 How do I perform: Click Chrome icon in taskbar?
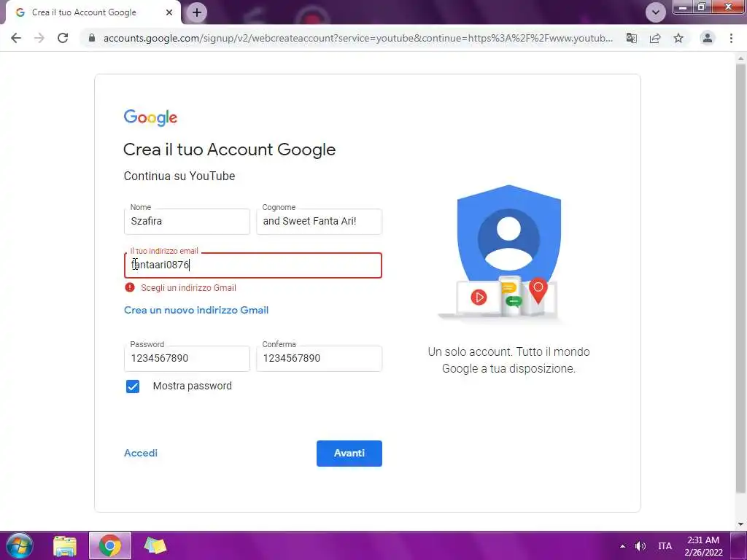[x=110, y=545]
